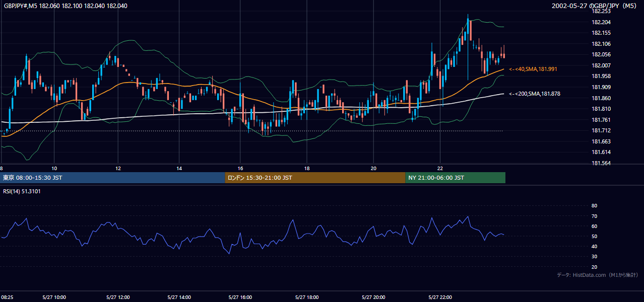The height and width of the screenshot is (302, 644).
Task: Click price axis label 181.860
Action: (x=601, y=98)
